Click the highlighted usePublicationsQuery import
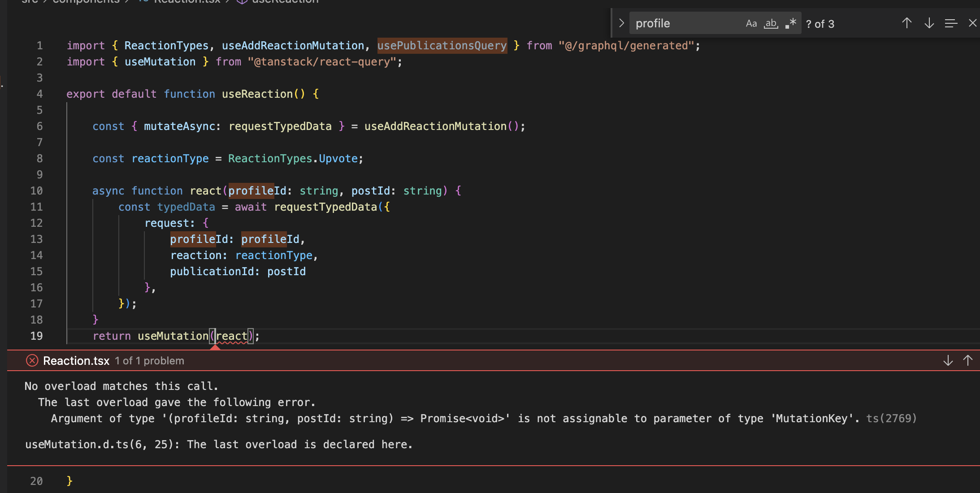This screenshot has height=493, width=980. pos(442,46)
